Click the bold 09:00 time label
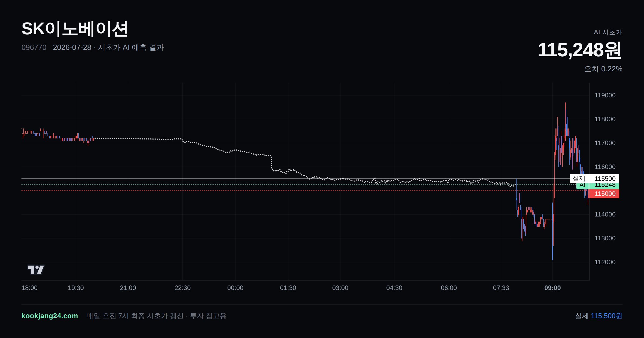 [552, 288]
